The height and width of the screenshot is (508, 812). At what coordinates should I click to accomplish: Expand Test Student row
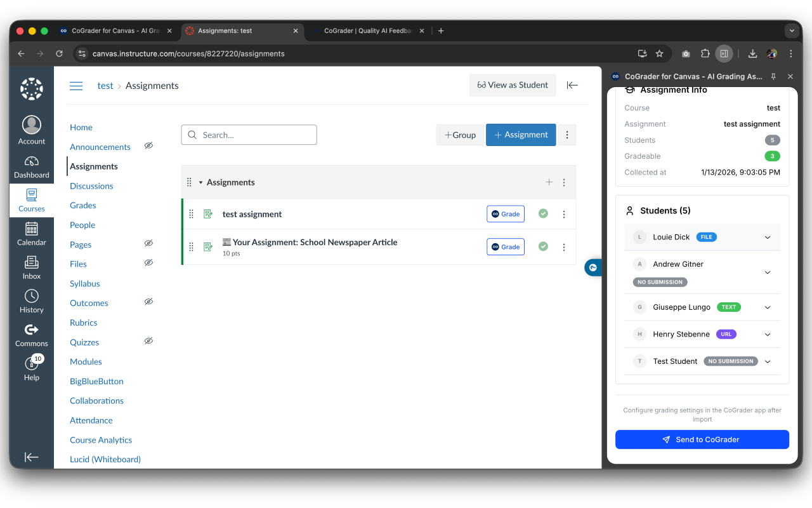768,361
